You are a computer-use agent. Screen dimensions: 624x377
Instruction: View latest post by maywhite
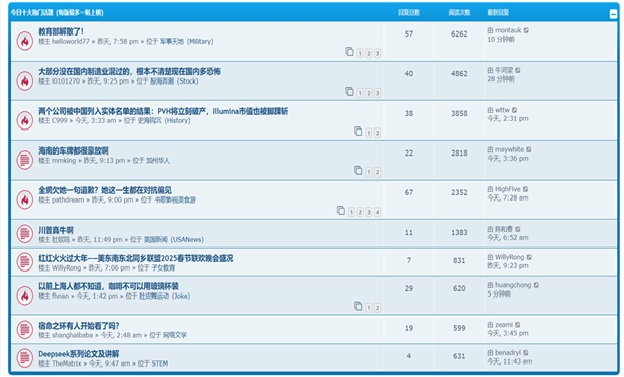pos(529,150)
